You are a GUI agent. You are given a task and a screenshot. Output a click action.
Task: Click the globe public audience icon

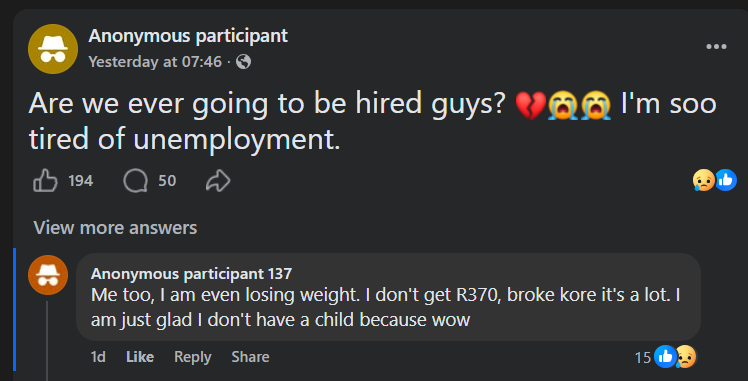click(243, 62)
